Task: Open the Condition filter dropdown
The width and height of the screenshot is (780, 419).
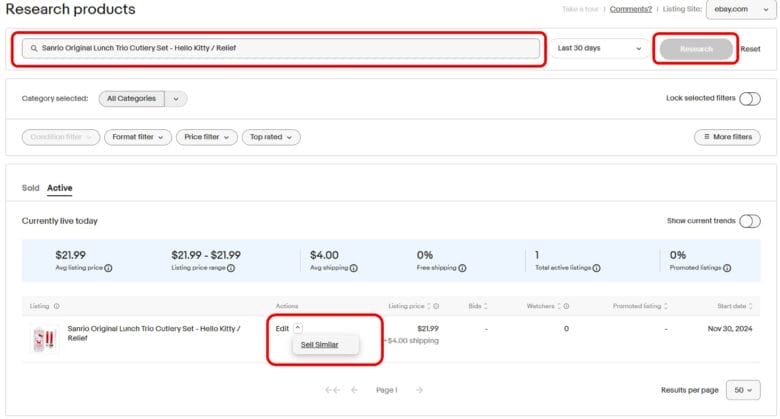Action: pos(61,137)
